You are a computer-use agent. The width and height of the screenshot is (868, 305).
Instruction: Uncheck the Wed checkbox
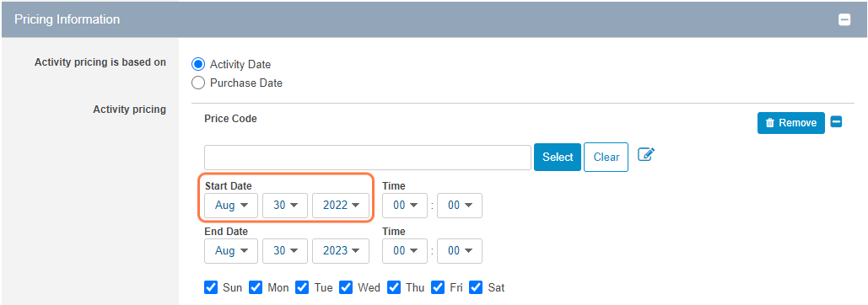point(346,287)
